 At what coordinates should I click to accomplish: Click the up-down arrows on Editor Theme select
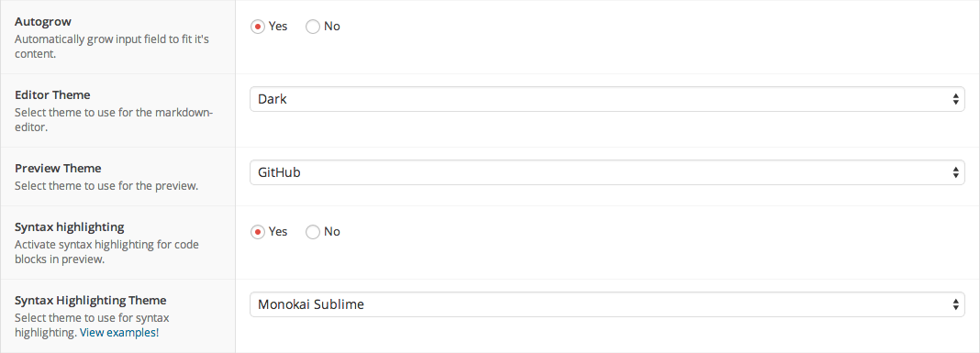[955, 99]
